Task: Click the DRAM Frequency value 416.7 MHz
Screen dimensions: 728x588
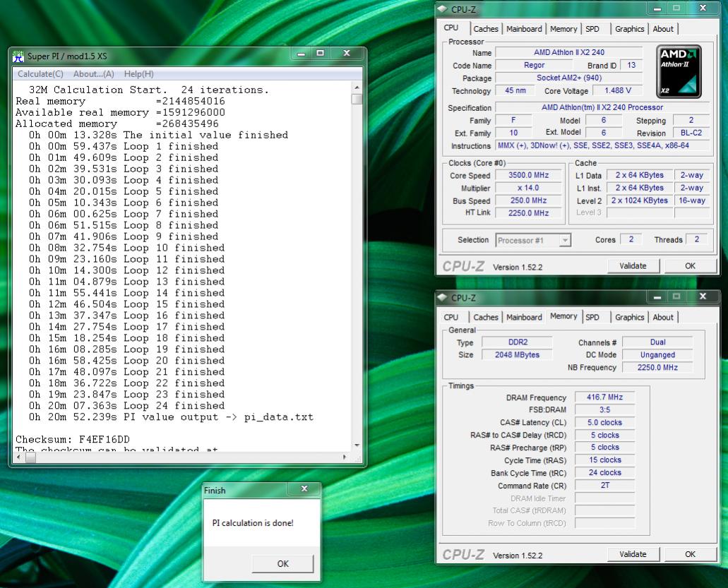Action: 604,397
